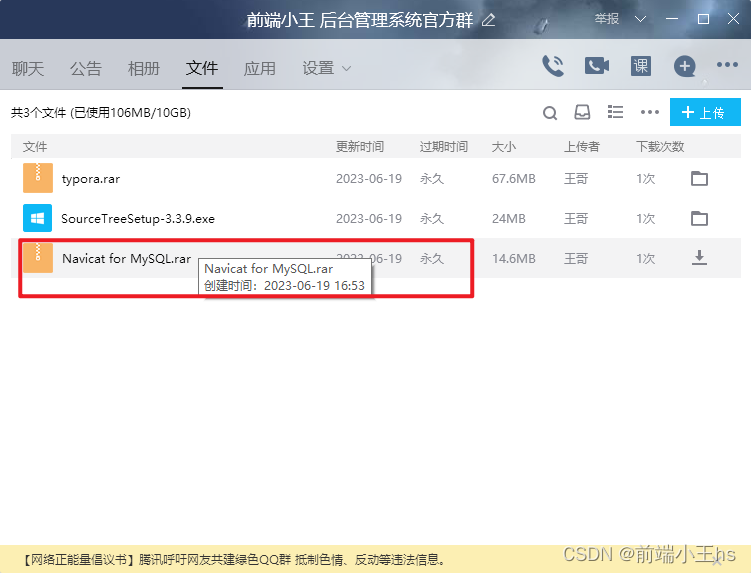The height and width of the screenshot is (573, 751).
Task: Click the SourceTreeSetup Windows exe icon
Action: click(x=37, y=218)
